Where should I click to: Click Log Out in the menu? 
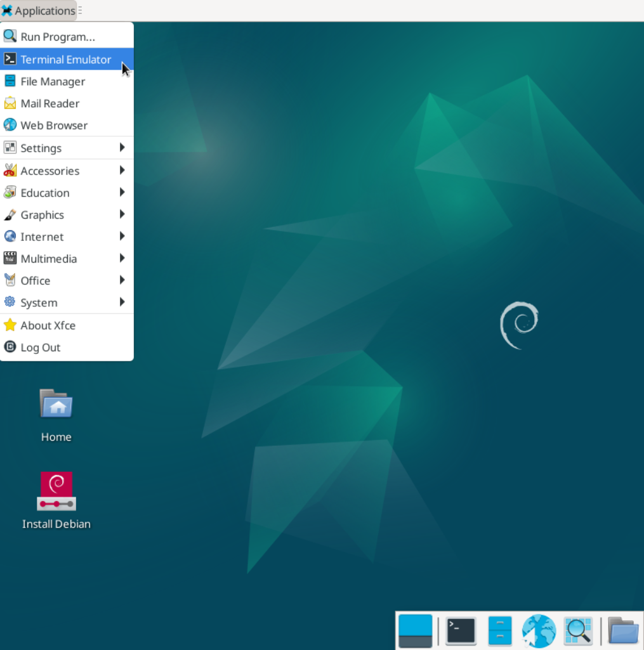click(x=41, y=348)
